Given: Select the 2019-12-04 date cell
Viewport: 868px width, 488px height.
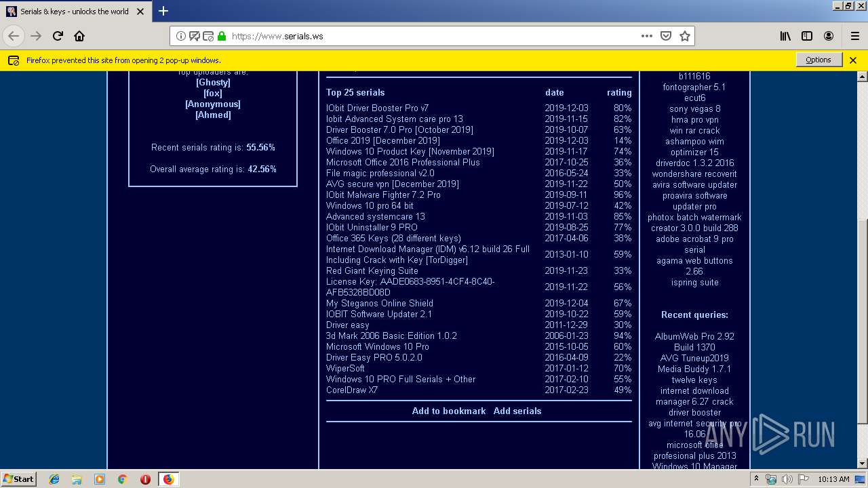Looking at the screenshot, I should click(x=566, y=303).
